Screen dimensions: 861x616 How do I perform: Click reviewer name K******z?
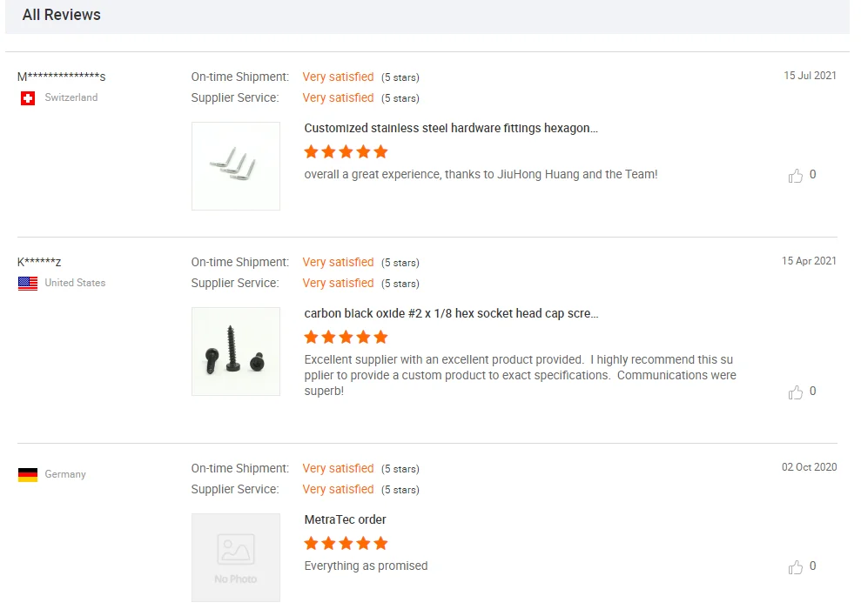tap(39, 262)
